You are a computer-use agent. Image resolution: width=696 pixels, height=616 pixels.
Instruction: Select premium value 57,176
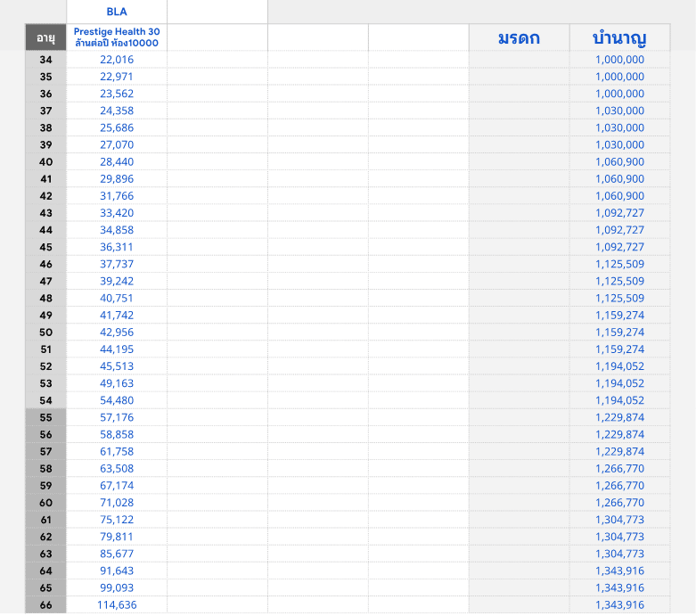(x=117, y=417)
